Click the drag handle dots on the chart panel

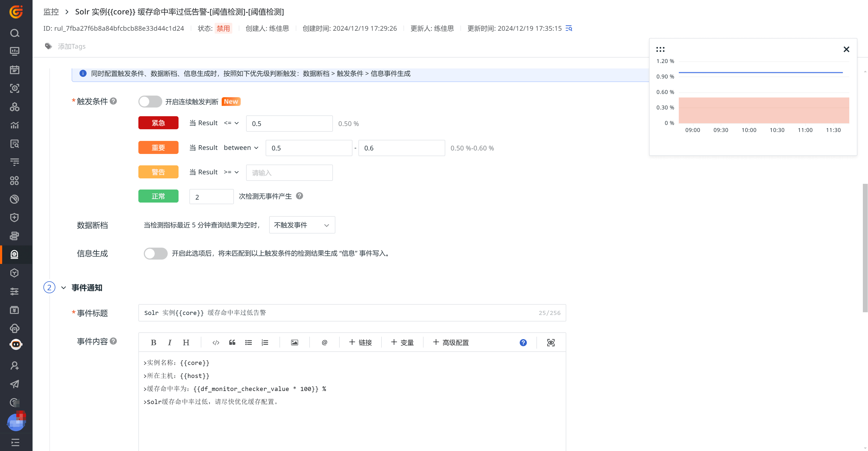pos(660,49)
